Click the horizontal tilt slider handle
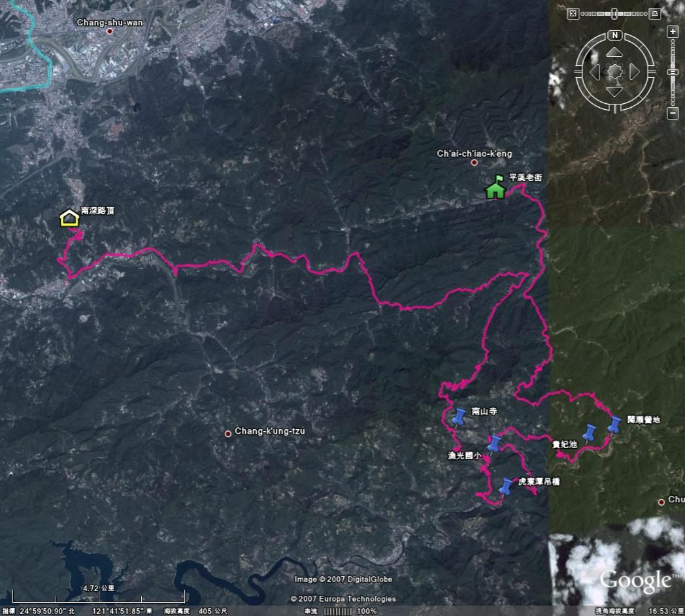 point(614,14)
